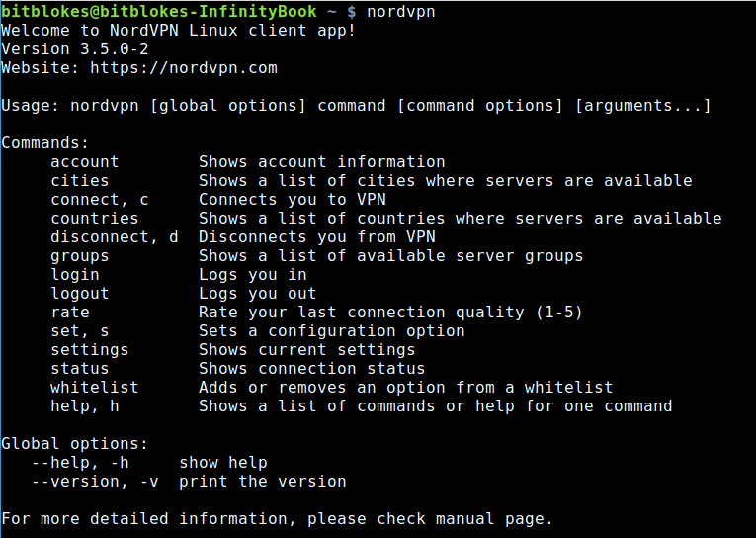
Task: Click the 'Shows current settings' description
Action: pyautogui.click(x=307, y=350)
